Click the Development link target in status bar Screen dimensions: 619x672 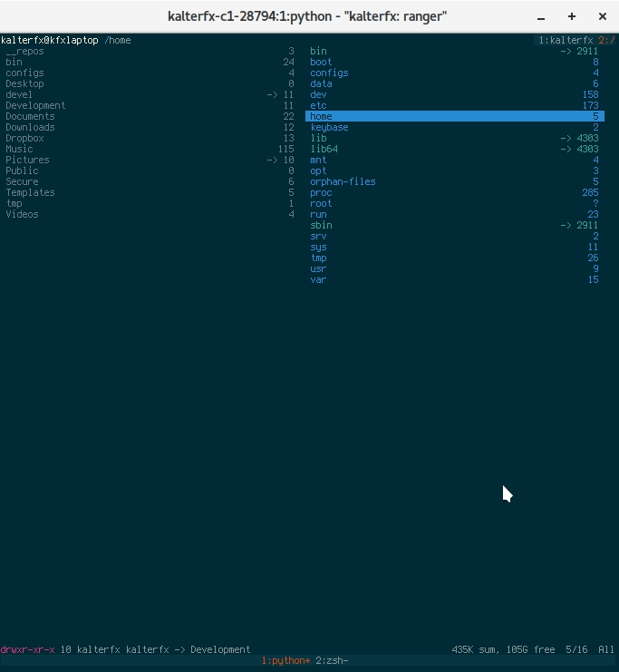coord(220,649)
